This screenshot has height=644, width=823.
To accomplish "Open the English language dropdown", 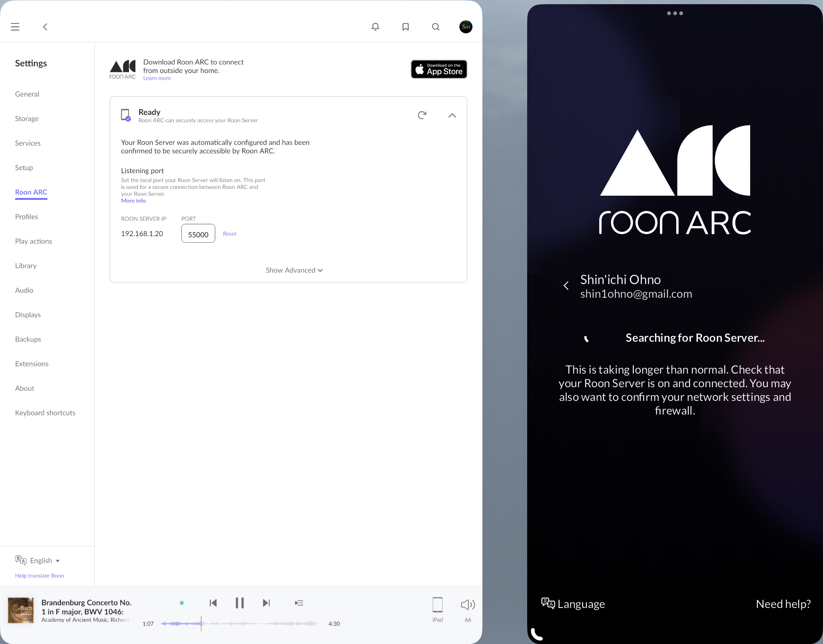I will [38, 561].
